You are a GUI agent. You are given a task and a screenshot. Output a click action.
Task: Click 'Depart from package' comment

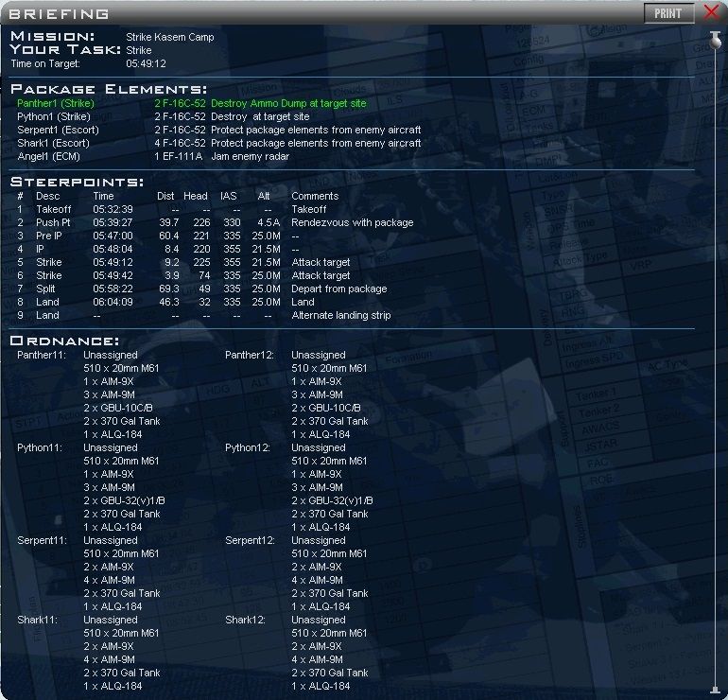click(338, 289)
